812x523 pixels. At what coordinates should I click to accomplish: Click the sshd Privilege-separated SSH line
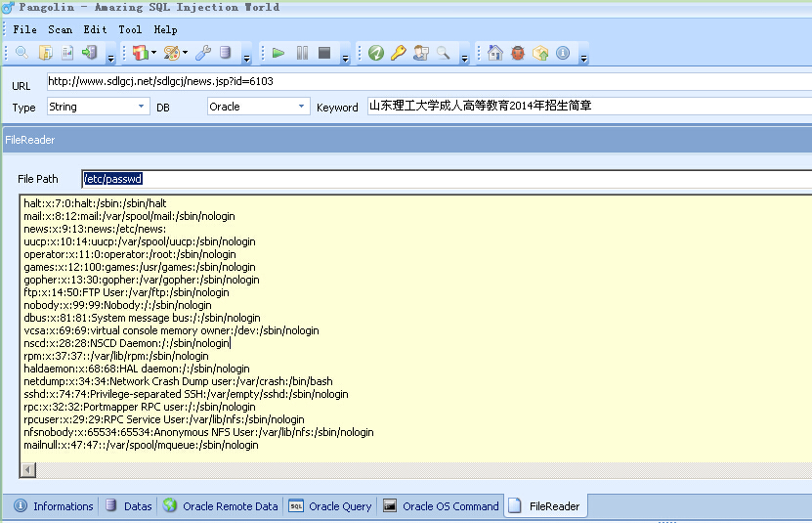(x=186, y=394)
